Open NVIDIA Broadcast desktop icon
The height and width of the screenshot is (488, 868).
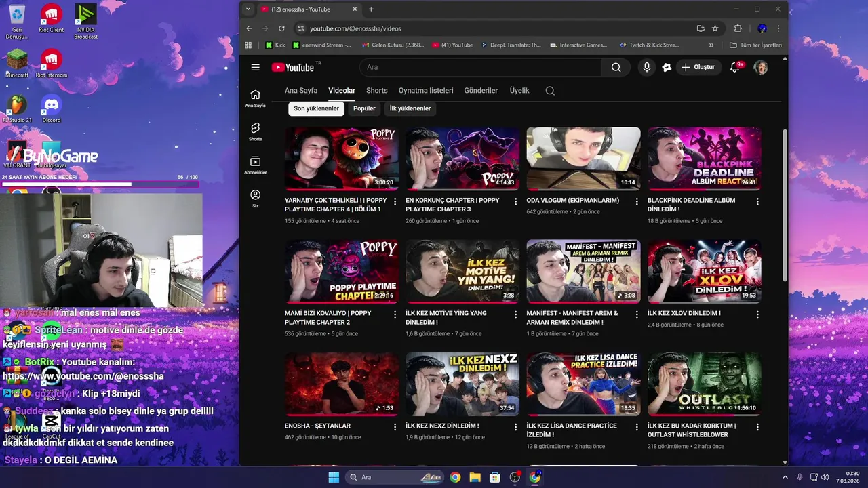coord(85,22)
